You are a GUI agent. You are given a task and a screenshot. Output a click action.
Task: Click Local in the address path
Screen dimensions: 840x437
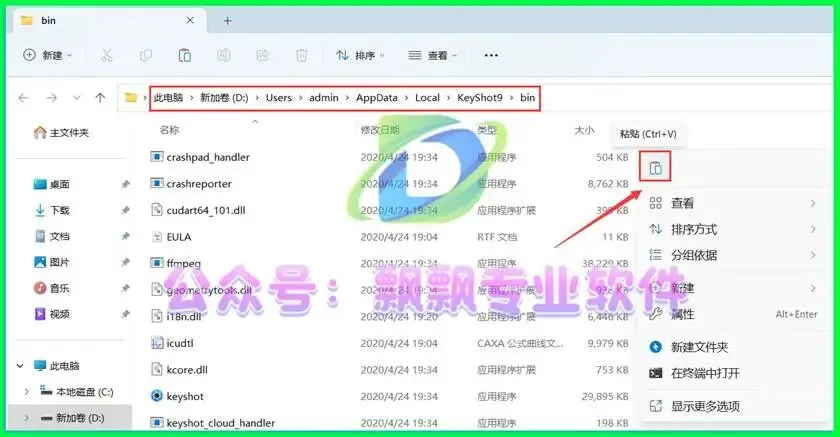427,97
